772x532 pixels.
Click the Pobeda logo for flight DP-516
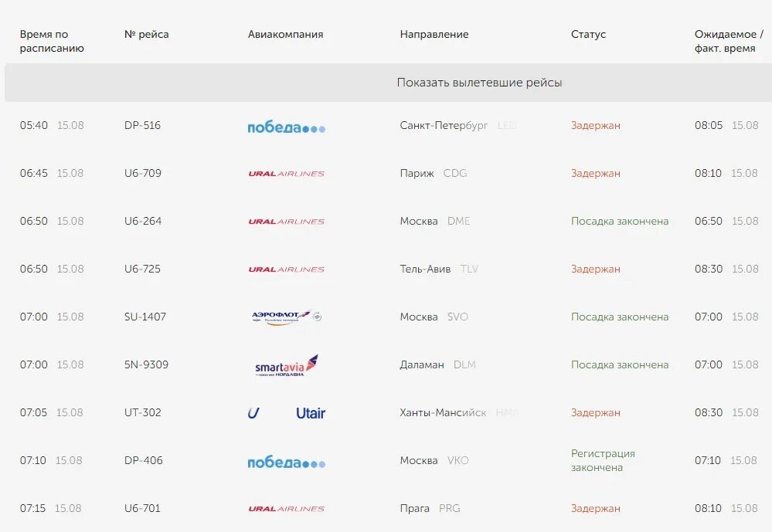pyautogui.click(x=286, y=127)
